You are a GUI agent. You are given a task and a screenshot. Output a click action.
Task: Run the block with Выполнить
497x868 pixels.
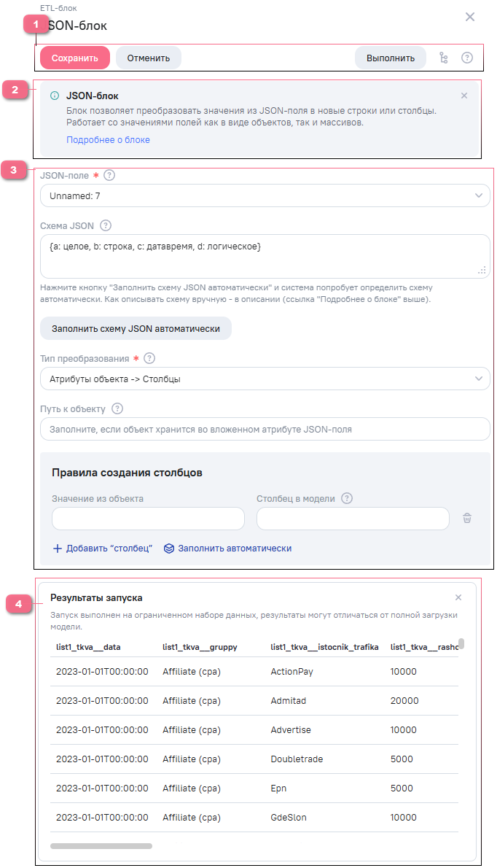[391, 58]
